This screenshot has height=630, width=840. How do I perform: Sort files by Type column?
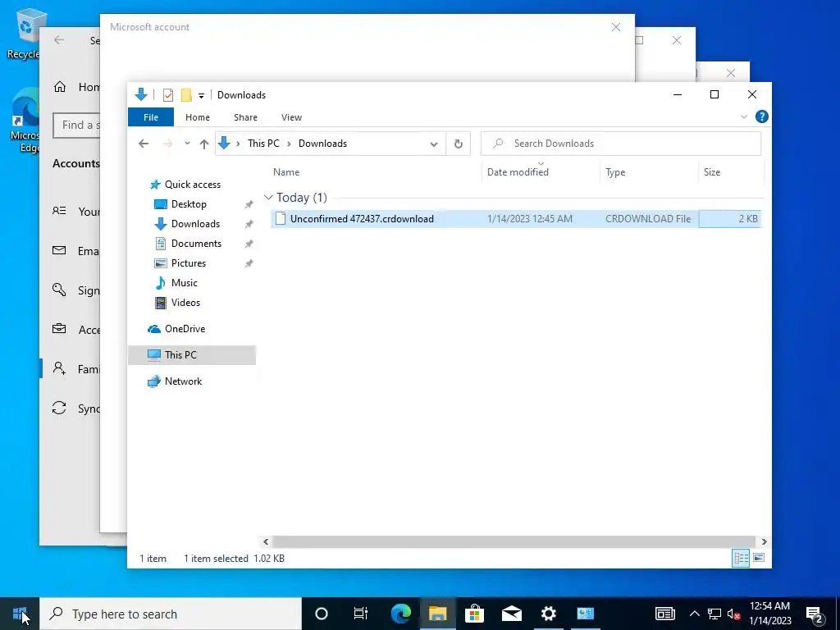(x=615, y=172)
